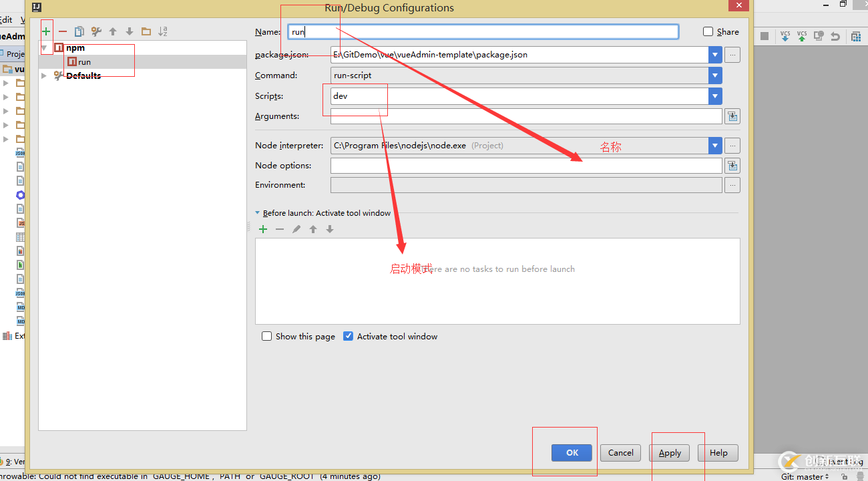The width and height of the screenshot is (868, 481).
Task: Copy the selected run configuration
Action: pos(79,31)
